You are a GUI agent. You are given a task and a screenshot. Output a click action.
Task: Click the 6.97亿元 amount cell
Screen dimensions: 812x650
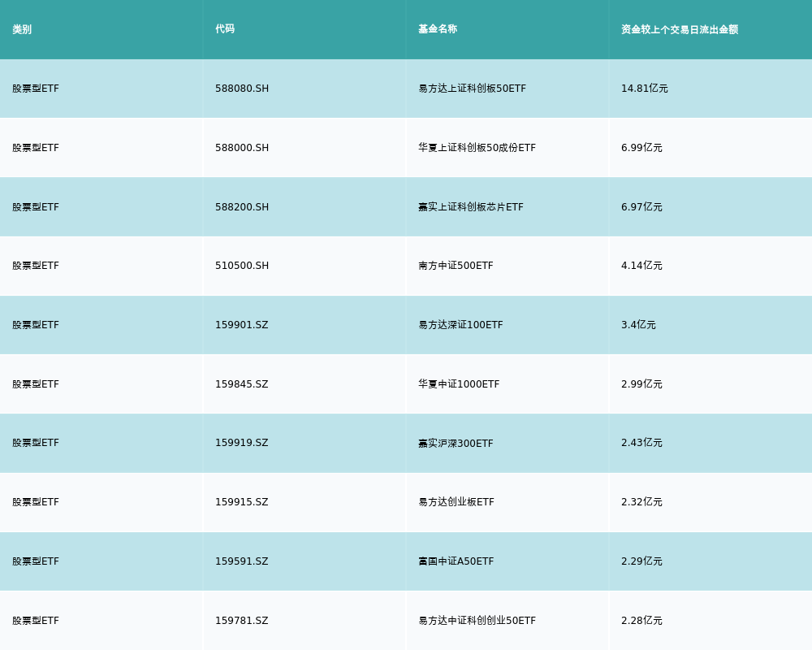pos(641,207)
